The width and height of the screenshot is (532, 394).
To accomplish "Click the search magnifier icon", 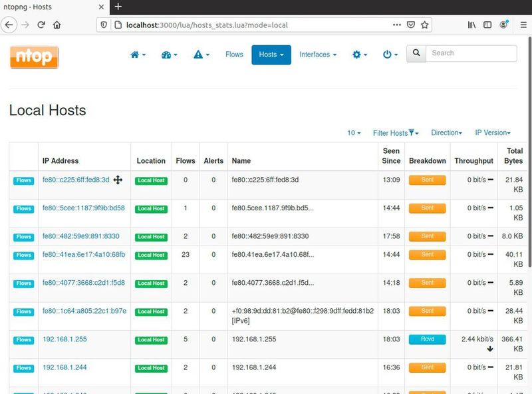I will [416, 53].
